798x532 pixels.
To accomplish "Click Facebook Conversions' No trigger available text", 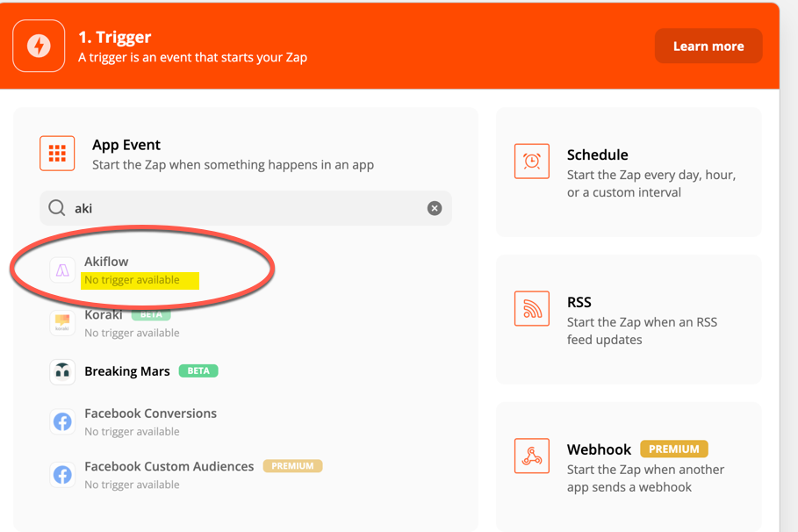I will [132, 432].
